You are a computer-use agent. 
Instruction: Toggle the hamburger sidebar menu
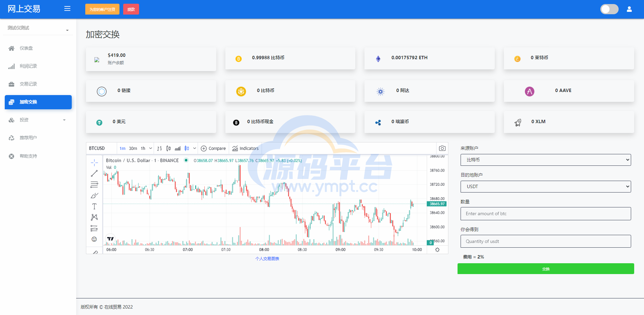(67, 9)
